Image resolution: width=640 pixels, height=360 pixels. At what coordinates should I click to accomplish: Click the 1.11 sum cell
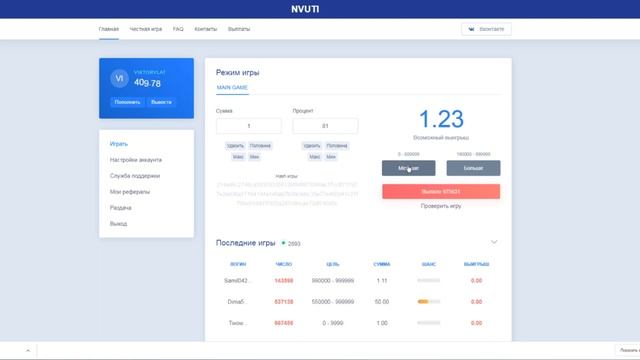(382, 280)
